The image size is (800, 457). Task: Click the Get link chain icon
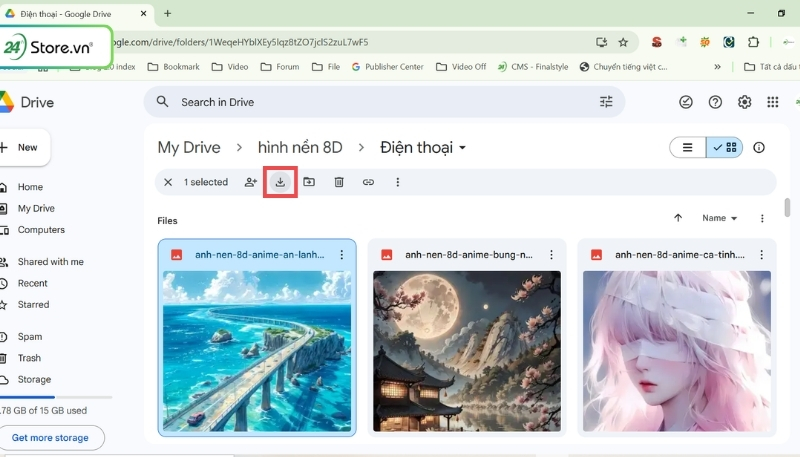click(368, 182)
